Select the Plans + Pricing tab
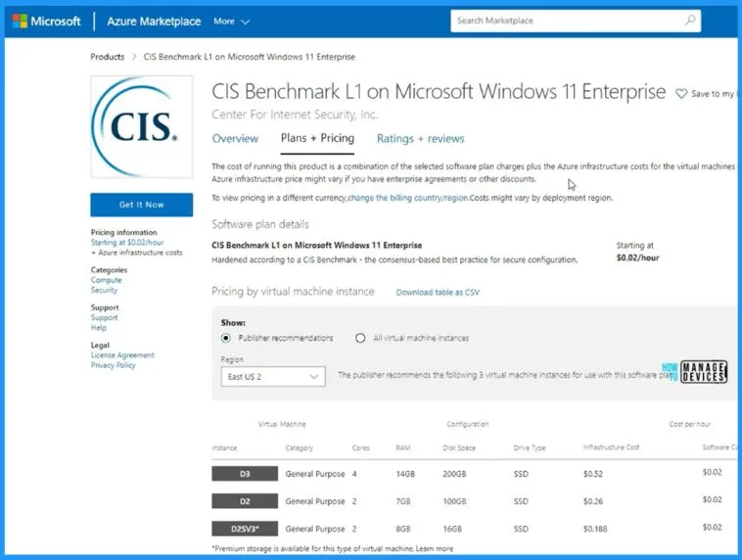This screenshot has width=742, height=560. [317, 138]
